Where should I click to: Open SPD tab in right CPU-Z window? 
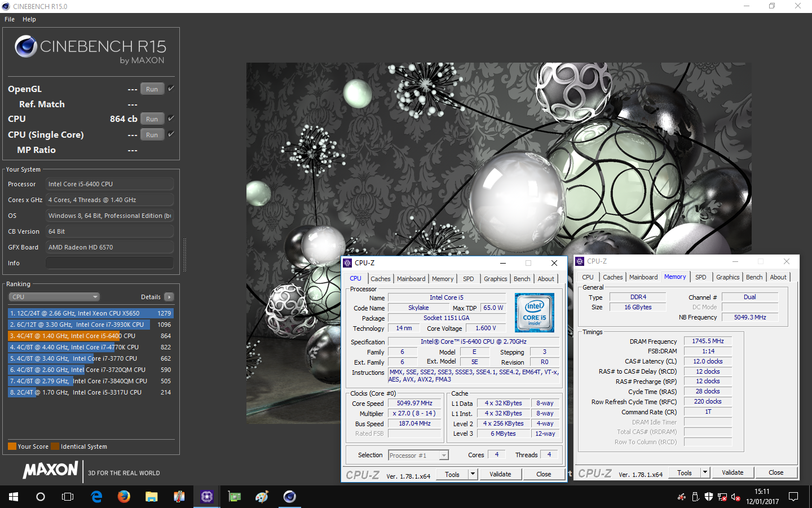pos(701,277)
